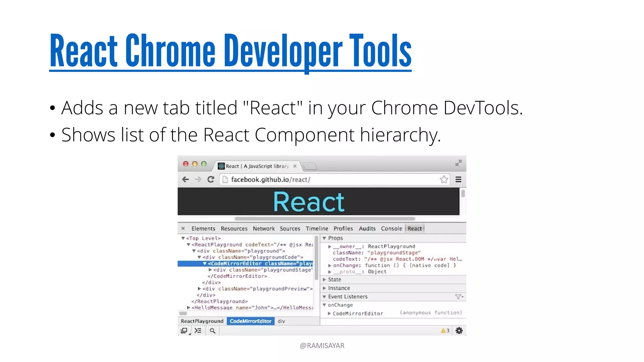
Task: Go back with the browser back arrow
Action: (186, 179)
